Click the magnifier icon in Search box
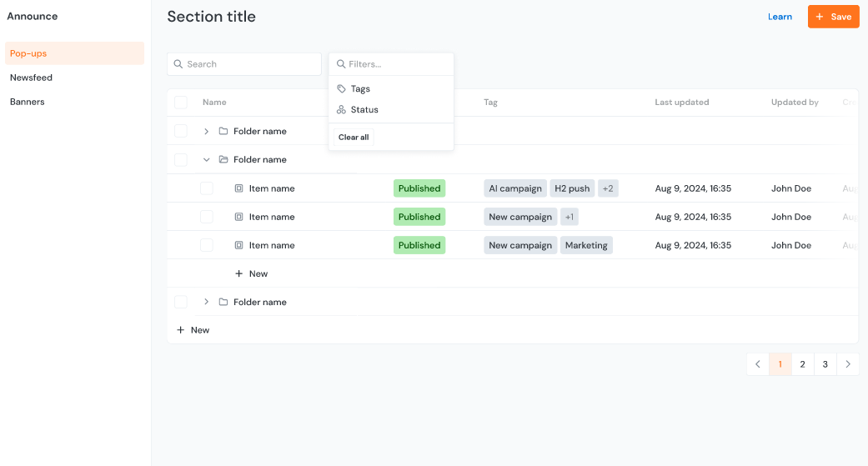Image resolution: width=868 pixels, height=466 pixels. tap(178, 64)
